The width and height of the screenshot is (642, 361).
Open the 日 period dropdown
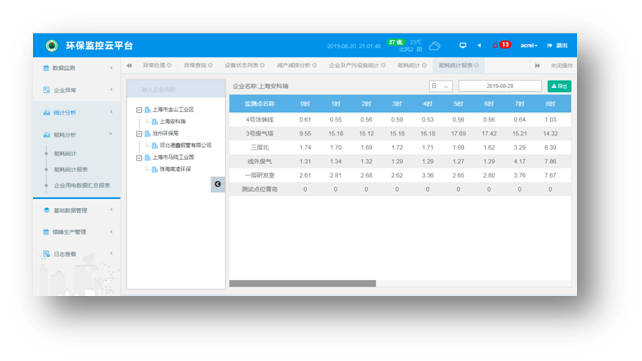click(441, 86)
